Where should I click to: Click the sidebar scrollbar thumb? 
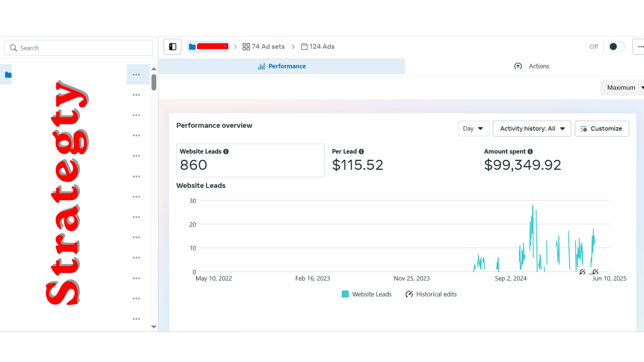coord(154,82)
